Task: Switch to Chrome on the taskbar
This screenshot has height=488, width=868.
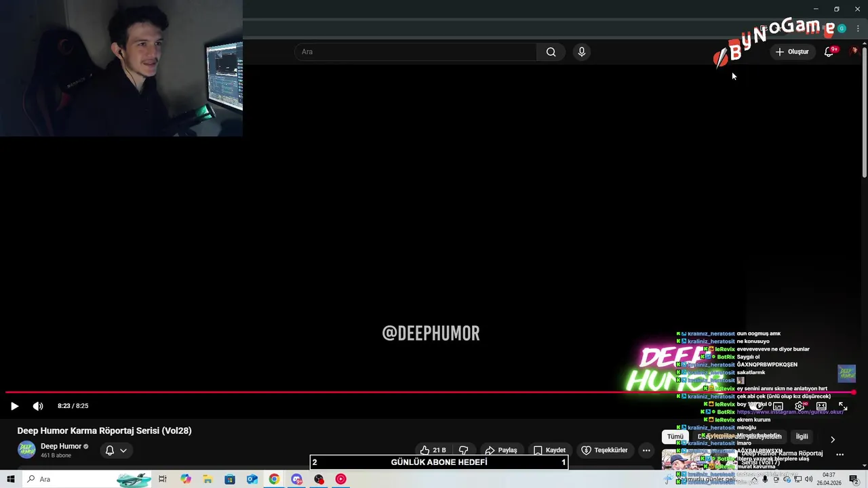Action: click(274, 479)
